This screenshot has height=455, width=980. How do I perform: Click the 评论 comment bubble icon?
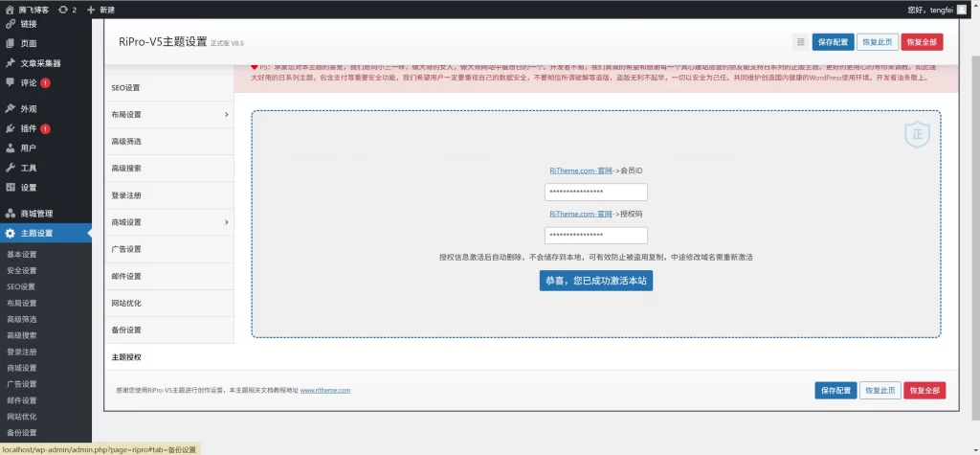click(10, 82)
